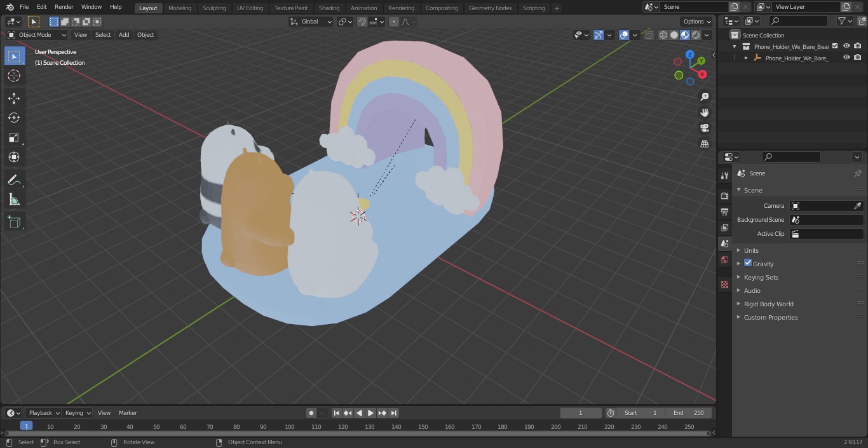Open the Keying popover in timeline
Screen dimensions: 868x448
pos(78,413)
